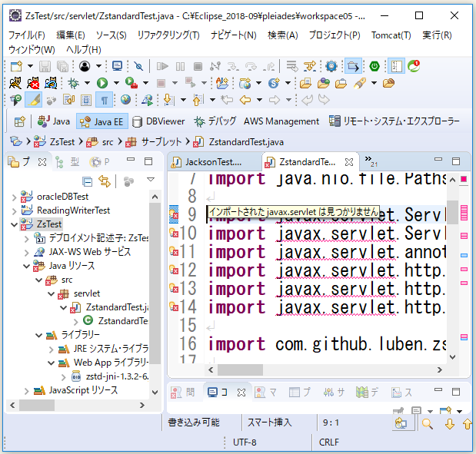Click the Back navigation yellow arrow
This screenshot has width=476, height=454.
[x=245, y=99]
